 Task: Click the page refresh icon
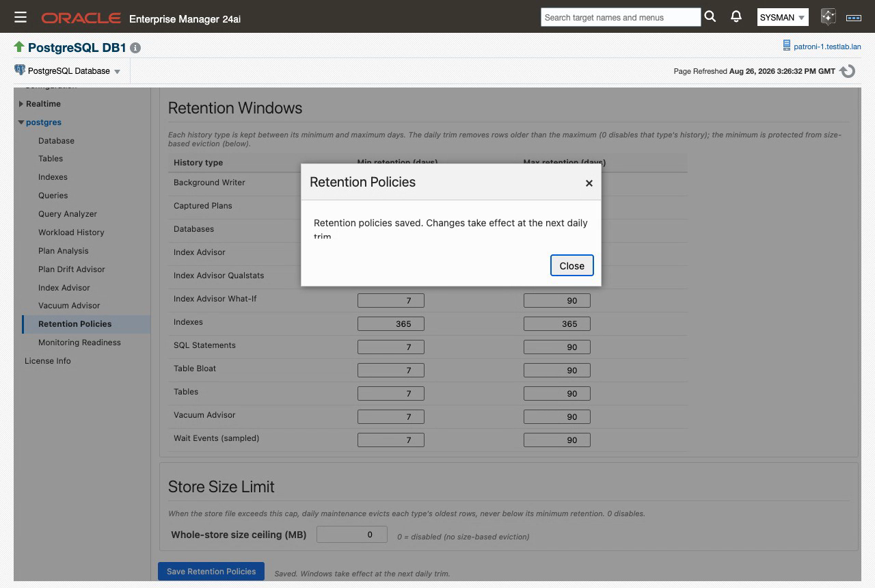pos(848,71)
